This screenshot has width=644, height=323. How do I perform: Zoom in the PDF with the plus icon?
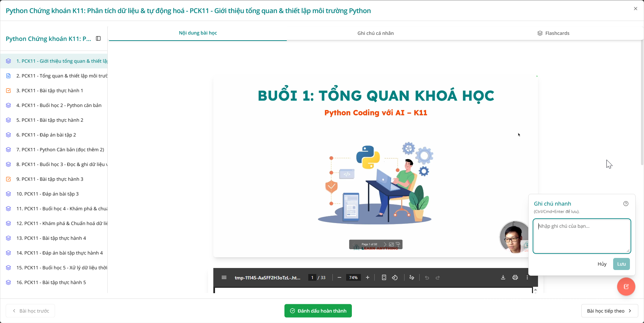(x=368, y=277)
